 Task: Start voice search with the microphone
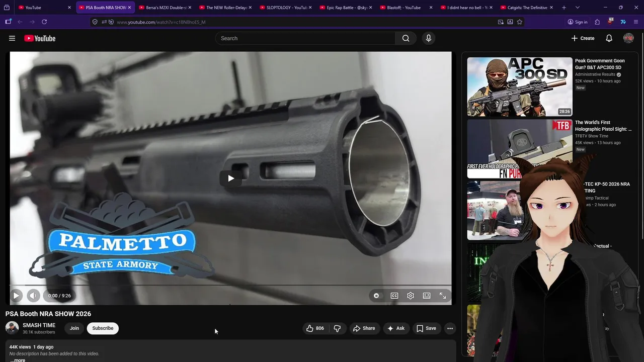coord(429,38)
